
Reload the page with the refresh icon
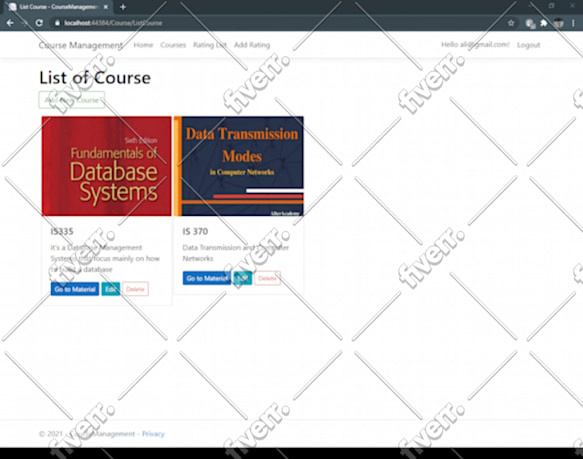[x=39, y=23]
